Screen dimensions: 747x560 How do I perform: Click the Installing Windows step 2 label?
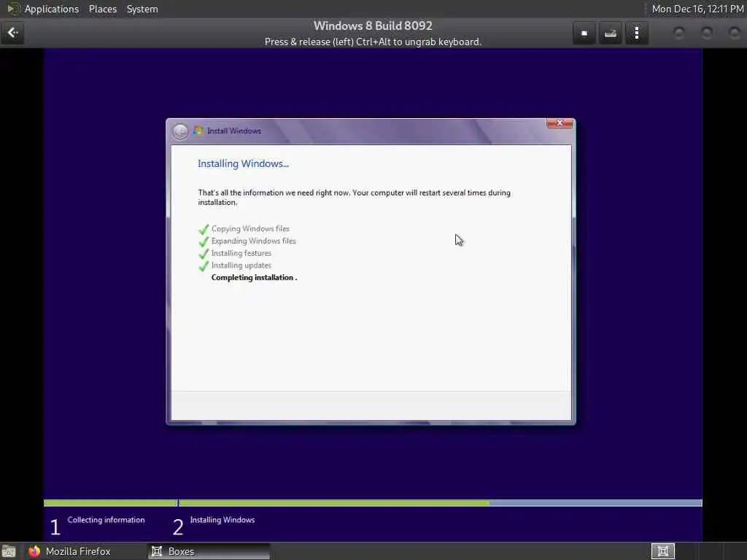(222, 520)
